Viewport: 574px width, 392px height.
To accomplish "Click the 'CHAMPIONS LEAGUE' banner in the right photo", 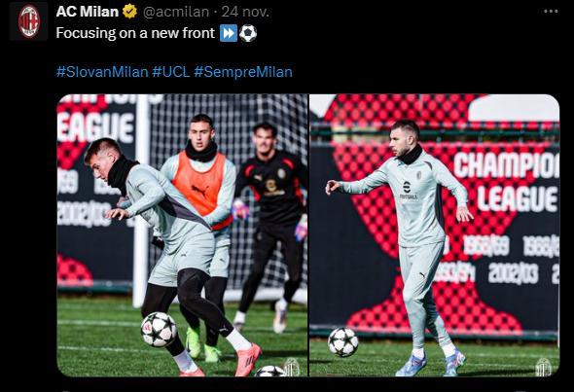I will 507,182.
